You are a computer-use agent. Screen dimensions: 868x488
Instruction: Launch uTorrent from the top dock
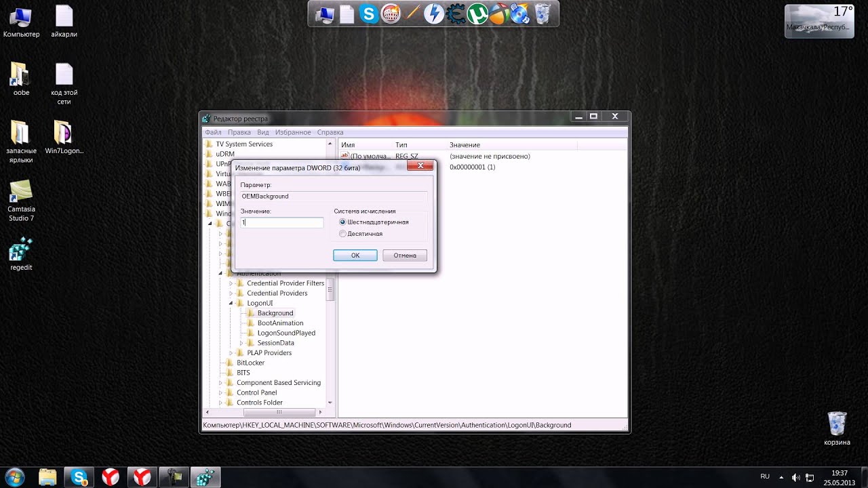[x=477, y=14]
